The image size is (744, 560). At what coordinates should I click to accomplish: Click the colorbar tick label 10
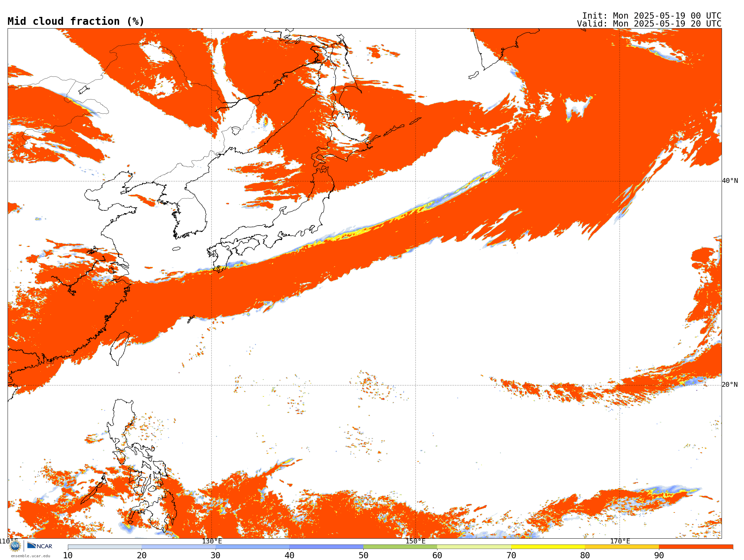[x=68, y=556]
